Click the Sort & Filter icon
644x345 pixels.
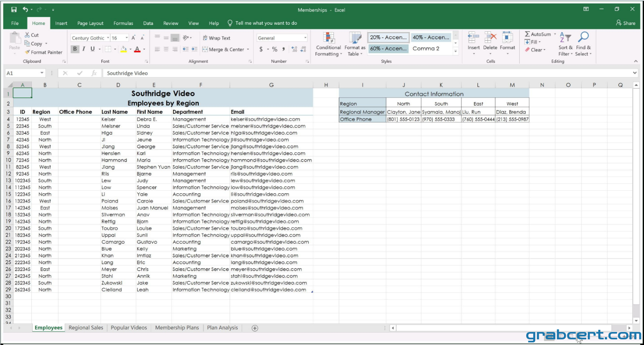click(565, 37)
